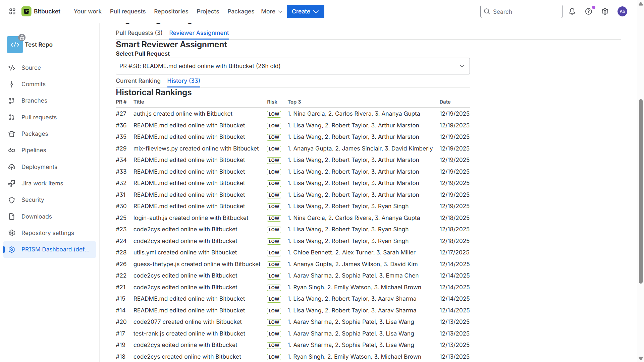Screen dimensions: 644x362
Task: Open the app switcher grid icon
Action: click(x=12, y=11)
